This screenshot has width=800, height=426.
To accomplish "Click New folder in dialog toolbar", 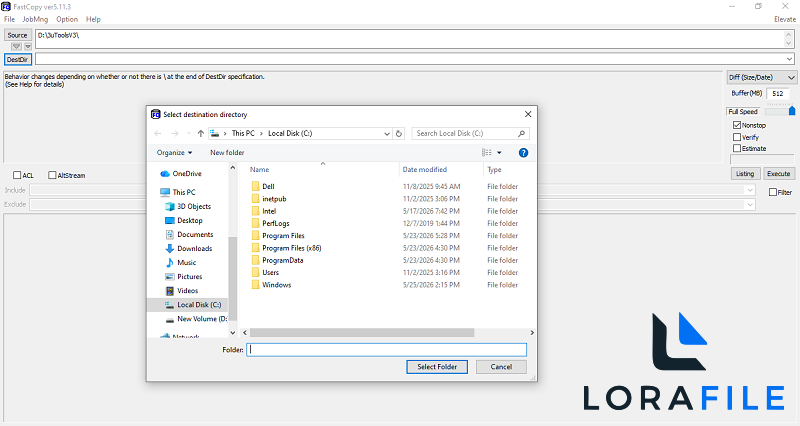I will click(x=227, y=153).
